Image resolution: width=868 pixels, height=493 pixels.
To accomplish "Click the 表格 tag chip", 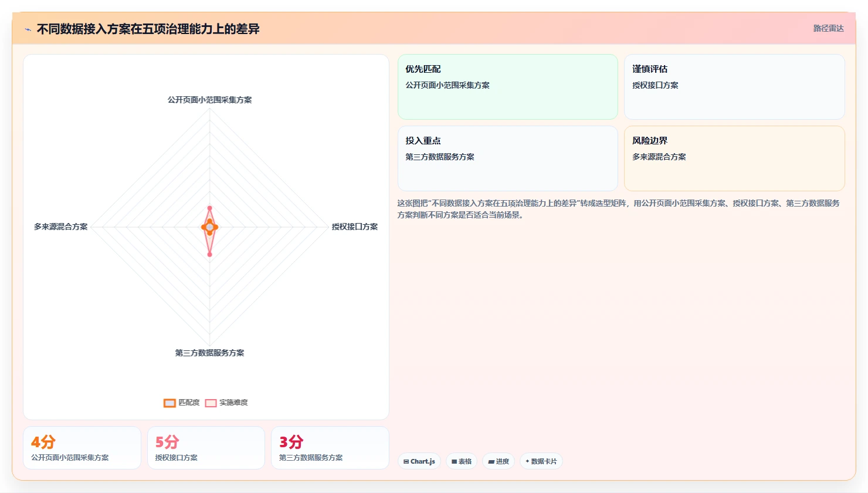I will tap(462, 461).
